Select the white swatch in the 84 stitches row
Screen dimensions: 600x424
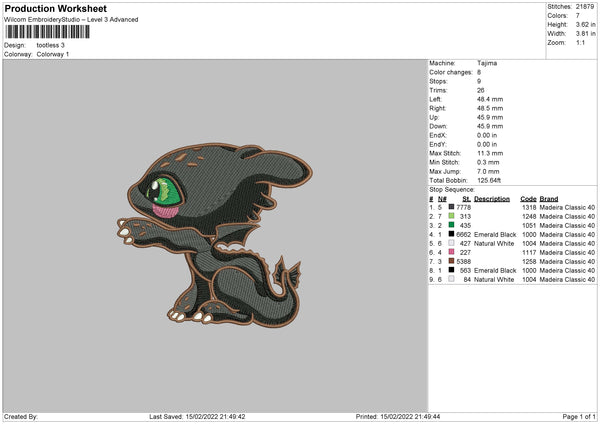pyautogui.click(x=451, y=279)
